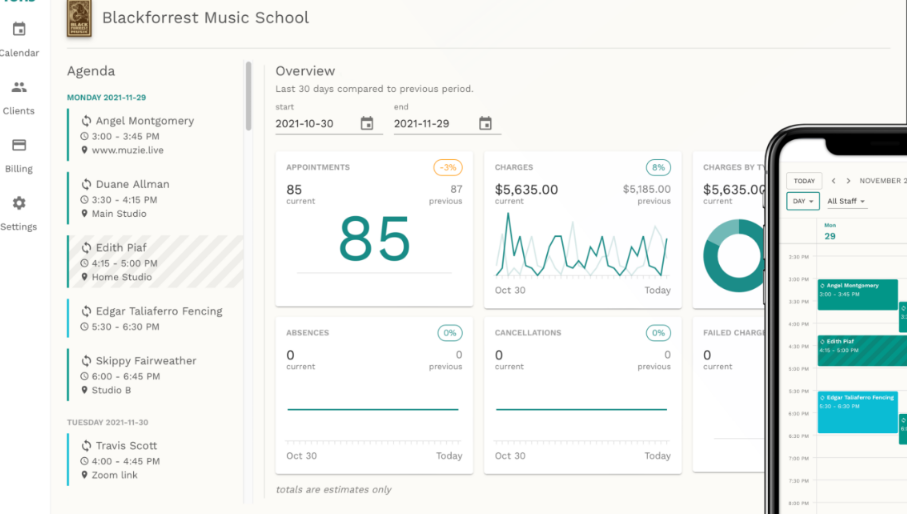Click the Charges by type donut chart
The image size is (907, 514).
pyautogui.click(x=735, y=256)
